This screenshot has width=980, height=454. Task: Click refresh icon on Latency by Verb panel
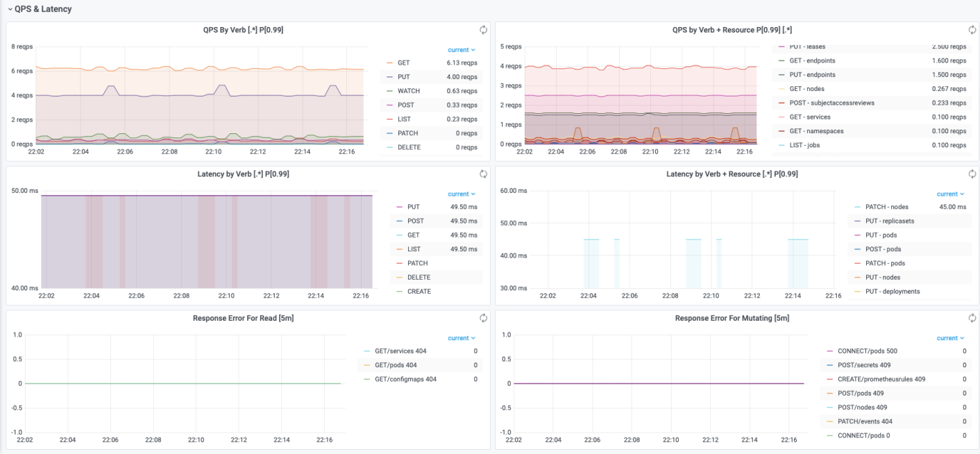[484, 174]
